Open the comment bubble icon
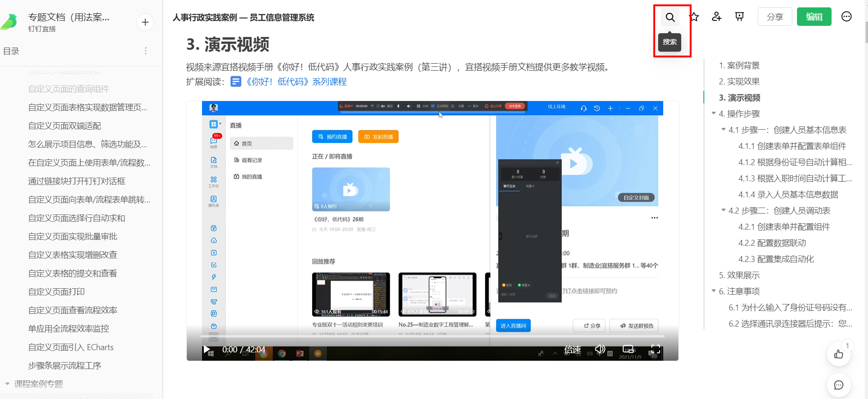This screenshot has width=868, height=399. 838,385
